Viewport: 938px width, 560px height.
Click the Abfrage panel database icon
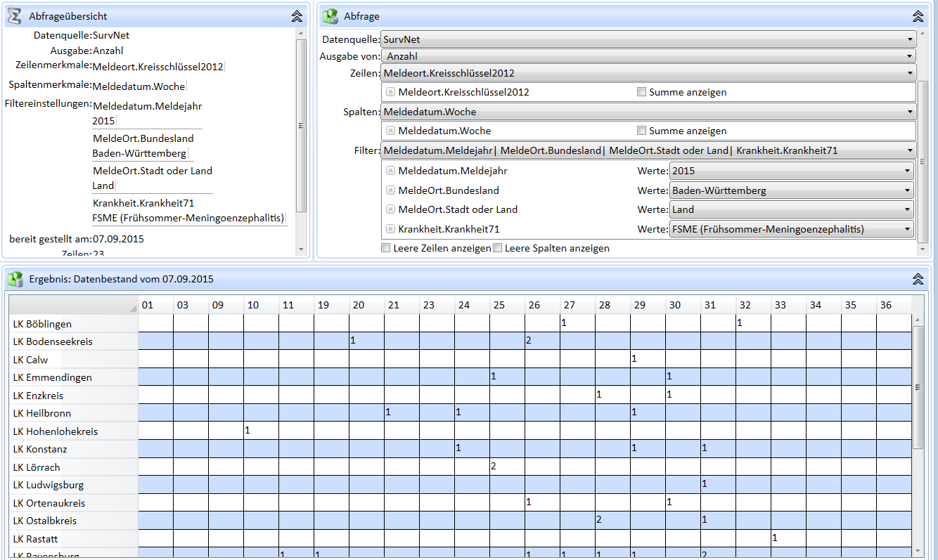coord(330,15)
